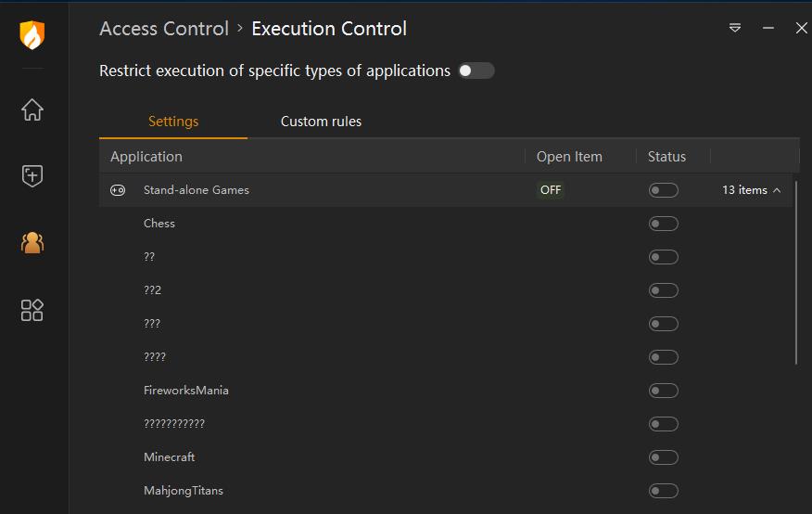The height and width of the screenshot is (514, 812).
Task: Click the Status column header
Action: coord(666,157)
